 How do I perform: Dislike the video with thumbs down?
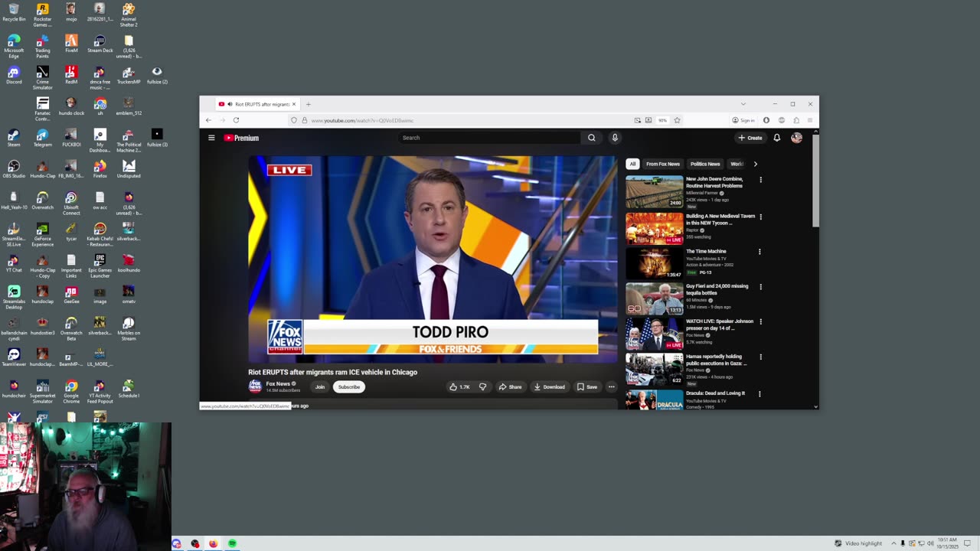click(x=482, y=386)
